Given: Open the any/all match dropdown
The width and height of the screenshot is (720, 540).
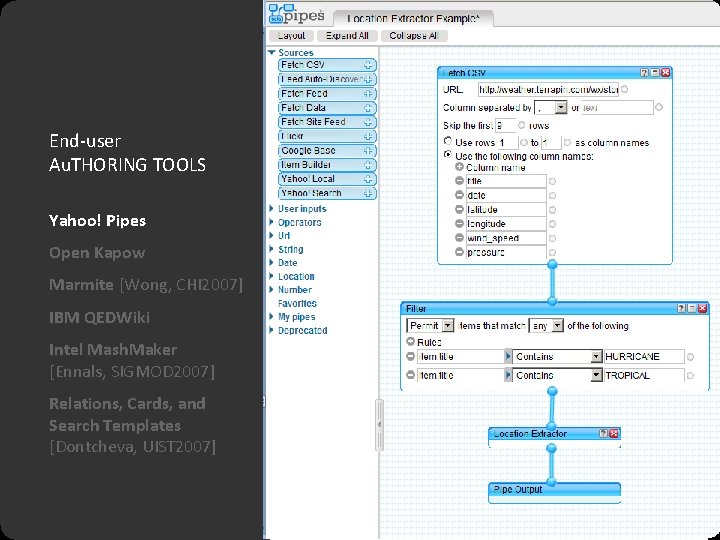Looking at the screenshot, I should click(557, 326).
